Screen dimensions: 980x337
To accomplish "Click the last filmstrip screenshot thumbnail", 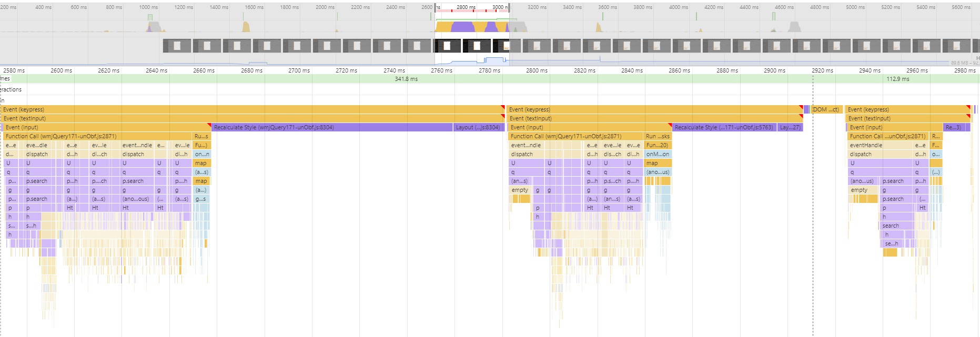I will tap(956, 46).
